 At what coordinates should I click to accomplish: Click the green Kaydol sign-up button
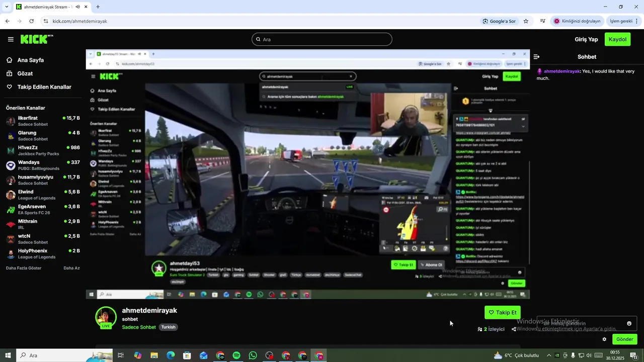(617, 39)
